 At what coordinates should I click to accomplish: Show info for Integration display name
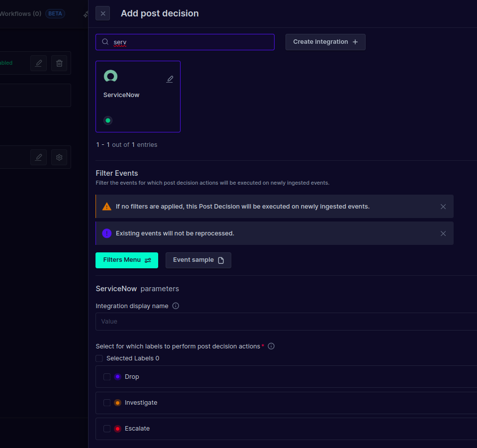[x=176, y=306]
